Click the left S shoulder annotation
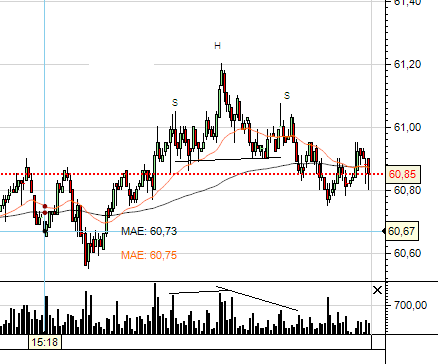 (175, 103)
